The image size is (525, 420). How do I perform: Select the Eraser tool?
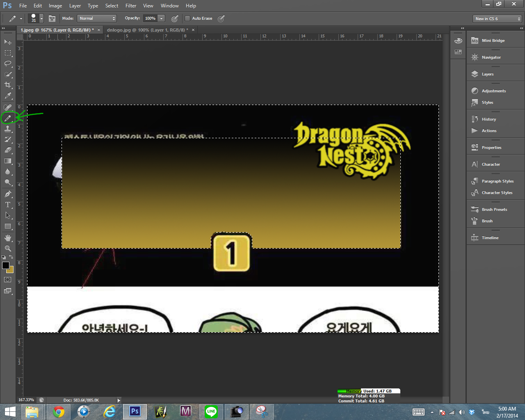coord(8,150)
